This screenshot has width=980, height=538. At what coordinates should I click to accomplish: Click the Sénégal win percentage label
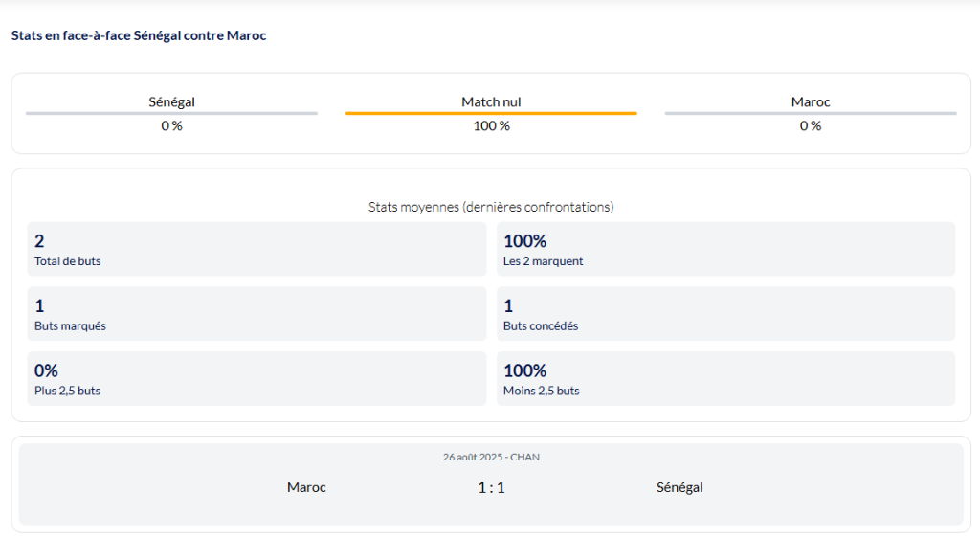coord(171,125)
